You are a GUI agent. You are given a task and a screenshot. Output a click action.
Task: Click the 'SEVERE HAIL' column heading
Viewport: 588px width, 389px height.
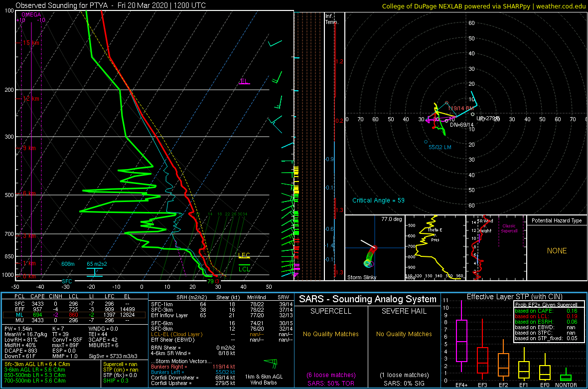404,312
